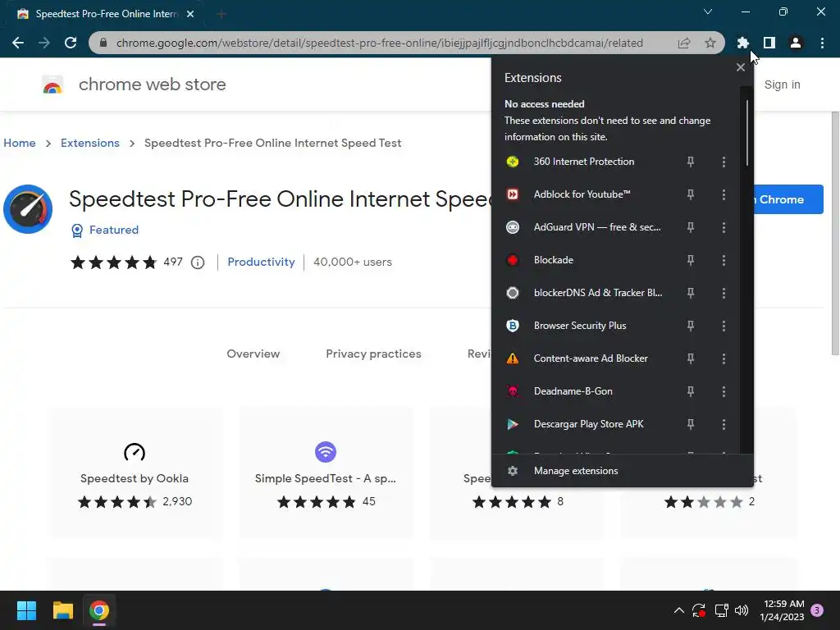Click the Extensions popup scrollbar
The image size is (840, 630).
coord(746,132)
